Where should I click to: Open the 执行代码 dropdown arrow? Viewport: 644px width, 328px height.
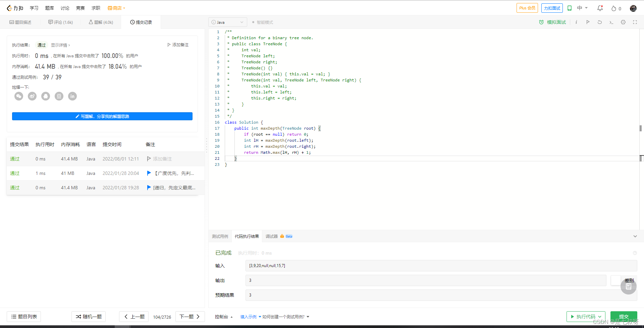pyautogui.click(x=600, y=317)
